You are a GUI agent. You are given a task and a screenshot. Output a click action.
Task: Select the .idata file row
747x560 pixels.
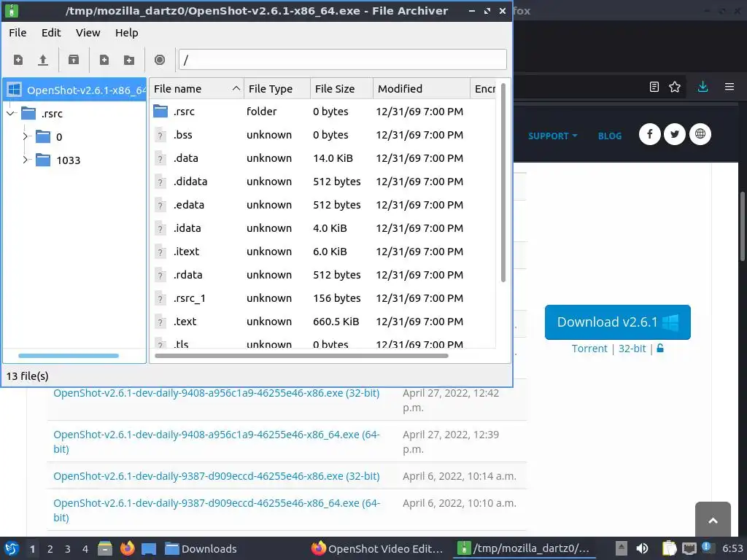[322, 228]
